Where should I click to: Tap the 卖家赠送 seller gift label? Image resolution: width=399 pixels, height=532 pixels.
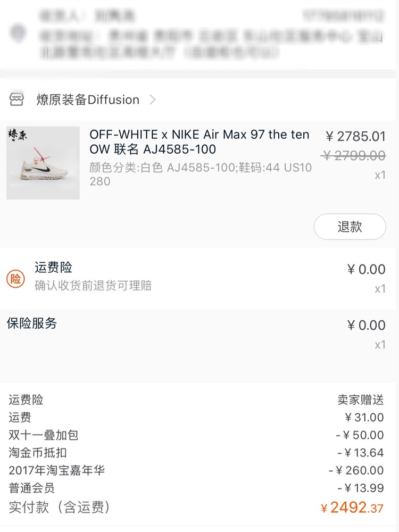tap(361, 400)
